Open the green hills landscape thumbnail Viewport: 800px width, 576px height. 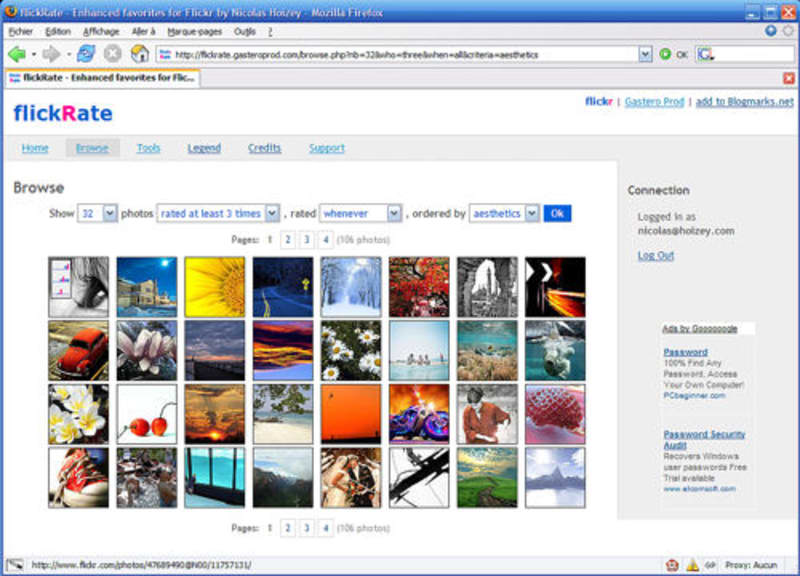487,478
